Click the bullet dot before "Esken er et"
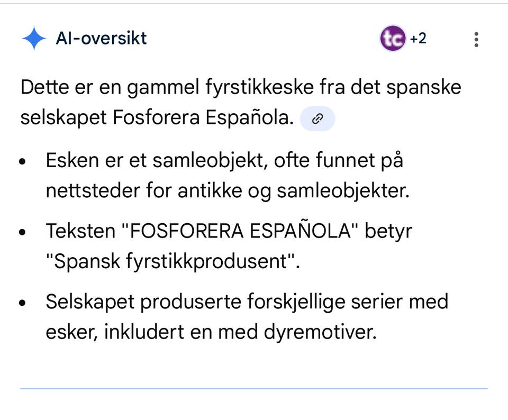Screen dimensions: 508x420 pos(22,161)
